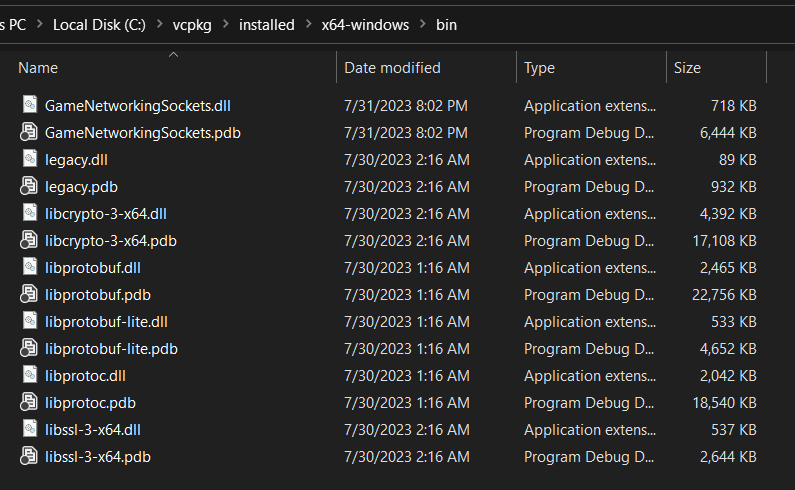
Task: Click the legacy.dll file icon
Action: [29, 159]
